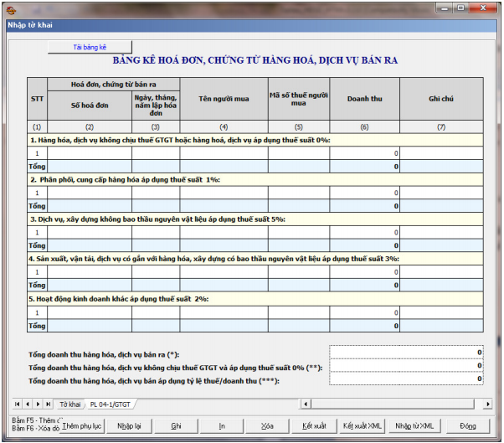Click the previous sheet navigation arrow
This screenshot has height=443, width=504.
point(27,404)
